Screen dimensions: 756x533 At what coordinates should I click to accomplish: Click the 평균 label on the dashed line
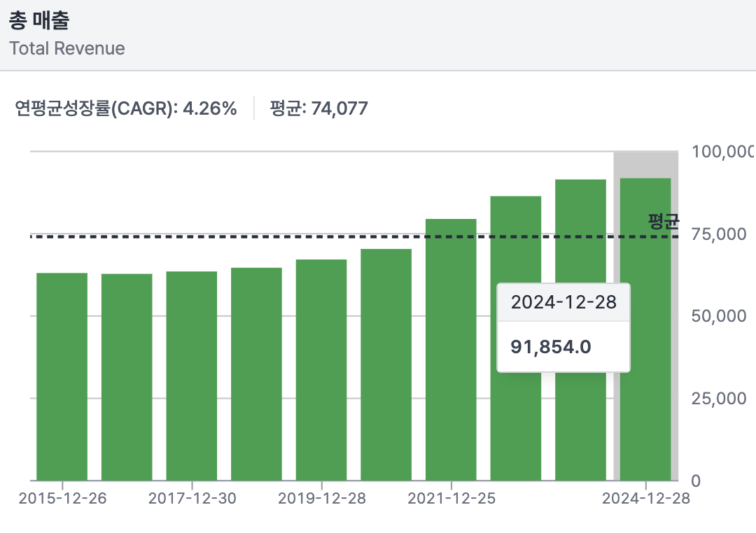pyautogui.click(x=663, y=222)
